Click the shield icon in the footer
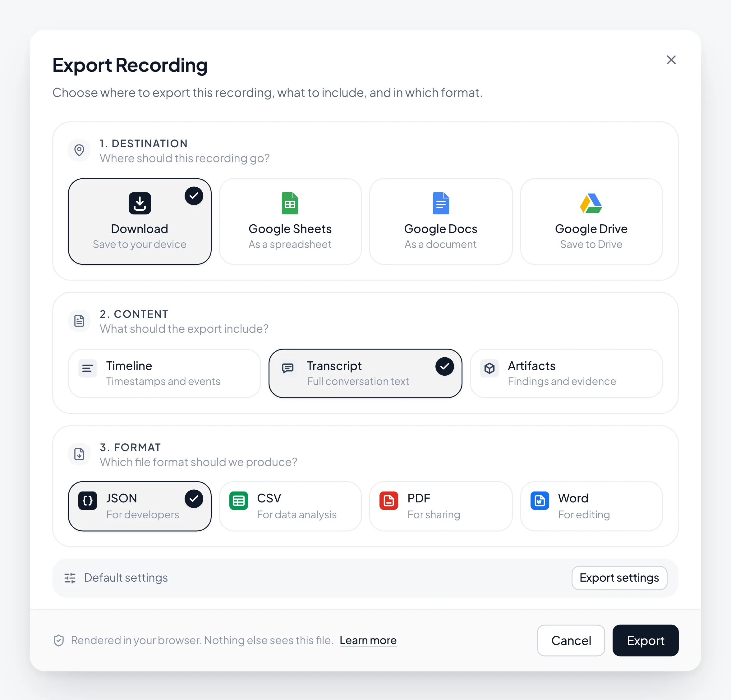Screen dimensions: 731x700 [58, 640]
